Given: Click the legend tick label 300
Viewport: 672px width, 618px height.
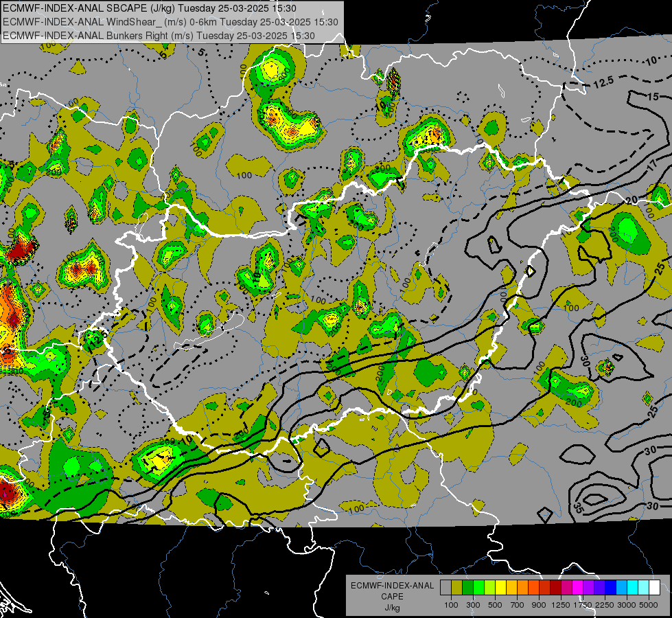Looking at the screenshot, I should click(473, 605).
